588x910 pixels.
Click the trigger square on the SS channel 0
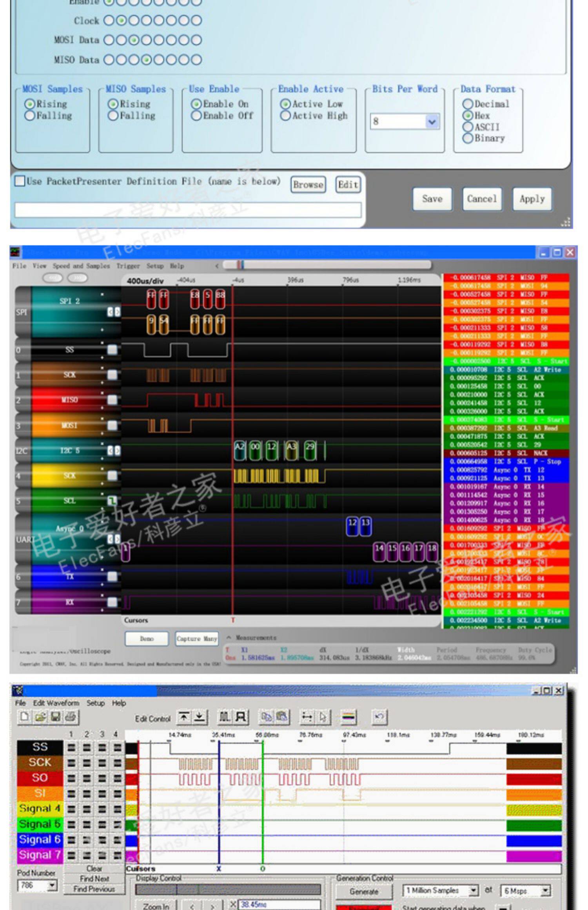112,350
